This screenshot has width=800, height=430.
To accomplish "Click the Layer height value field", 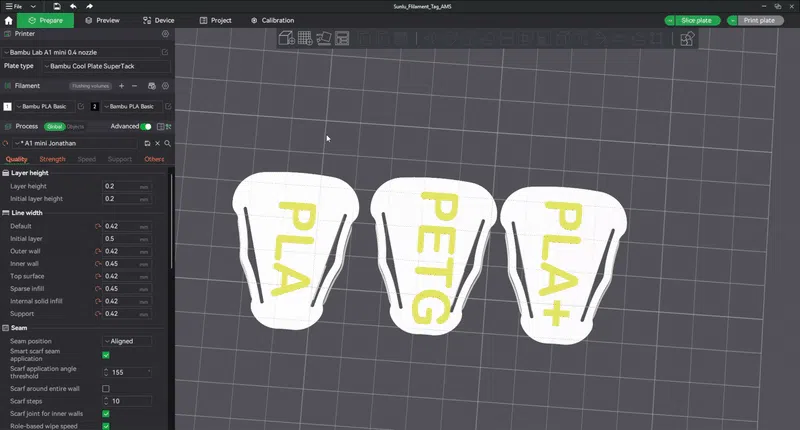I will [127, 186].
